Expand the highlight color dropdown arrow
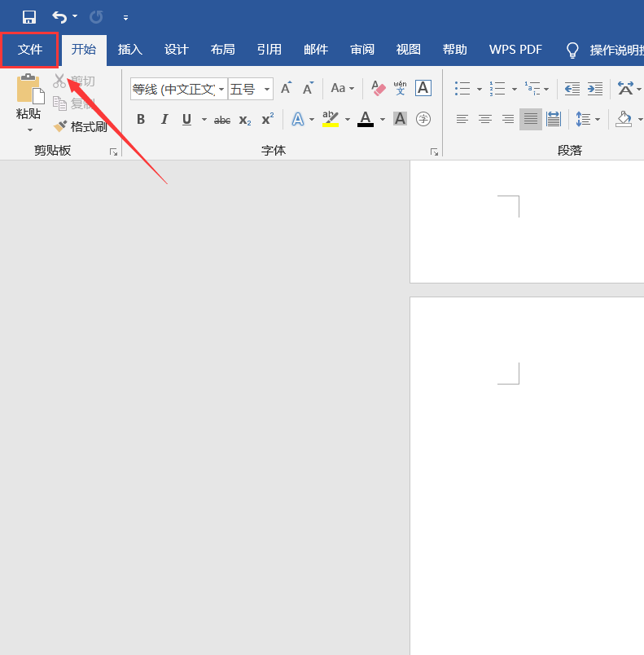 coord(348,120)
